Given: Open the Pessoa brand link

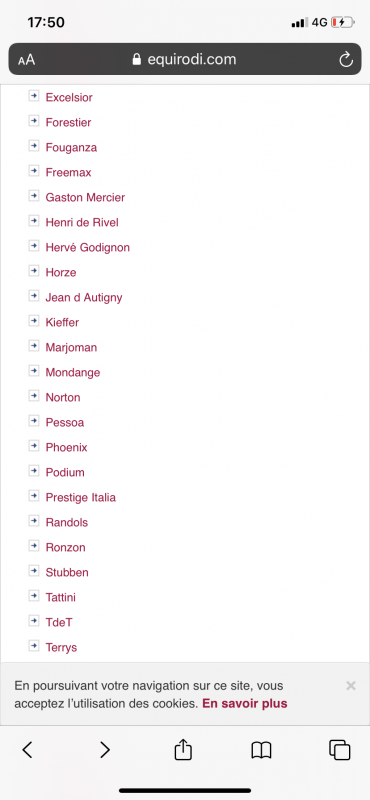Looking at the screenshot, I should point(65,422).
